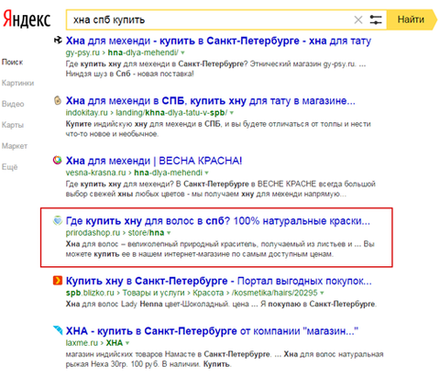Screen dimensions: 440x380
Task: Switch to Маркет search
Action: click(x=14, y=146)
